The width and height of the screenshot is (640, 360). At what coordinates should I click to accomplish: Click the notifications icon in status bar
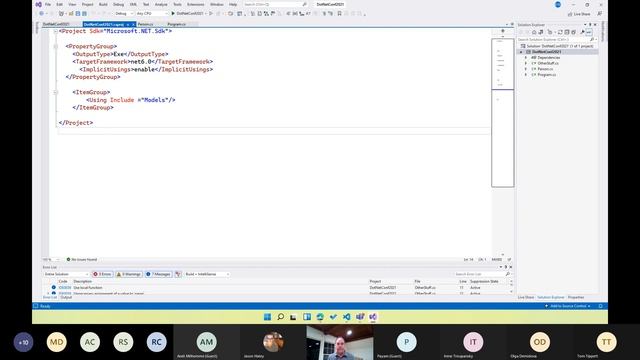tap(600, 306)
